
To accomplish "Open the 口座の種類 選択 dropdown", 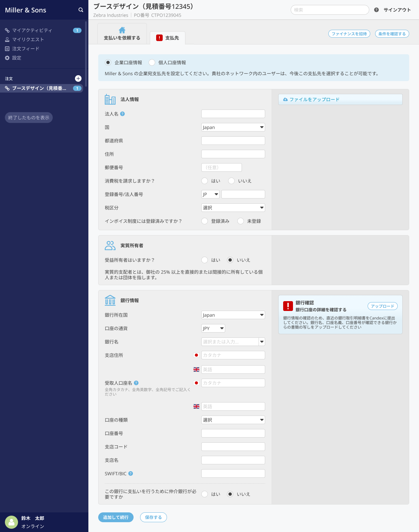I will coord(233,420).
